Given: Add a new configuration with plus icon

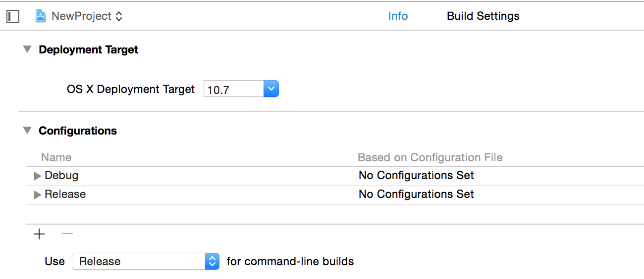Looking at the screenshot, I should 39,234.
